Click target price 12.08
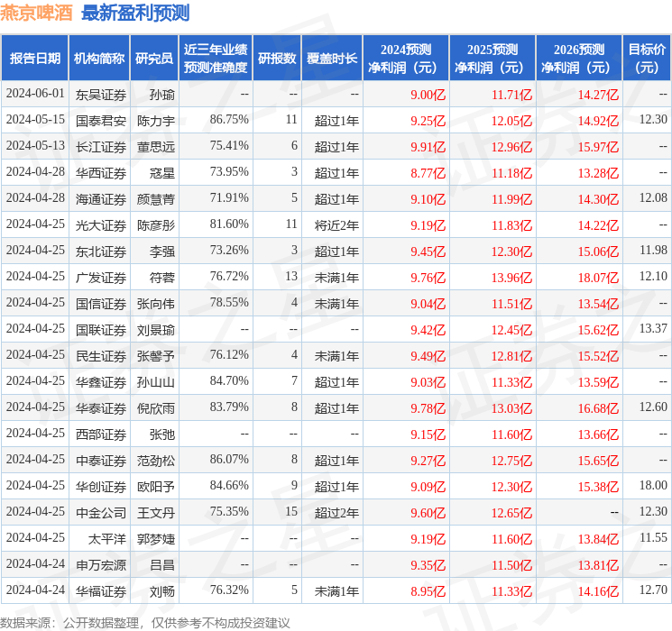Viewport: 672px width, 631px height. pos(653,198)
